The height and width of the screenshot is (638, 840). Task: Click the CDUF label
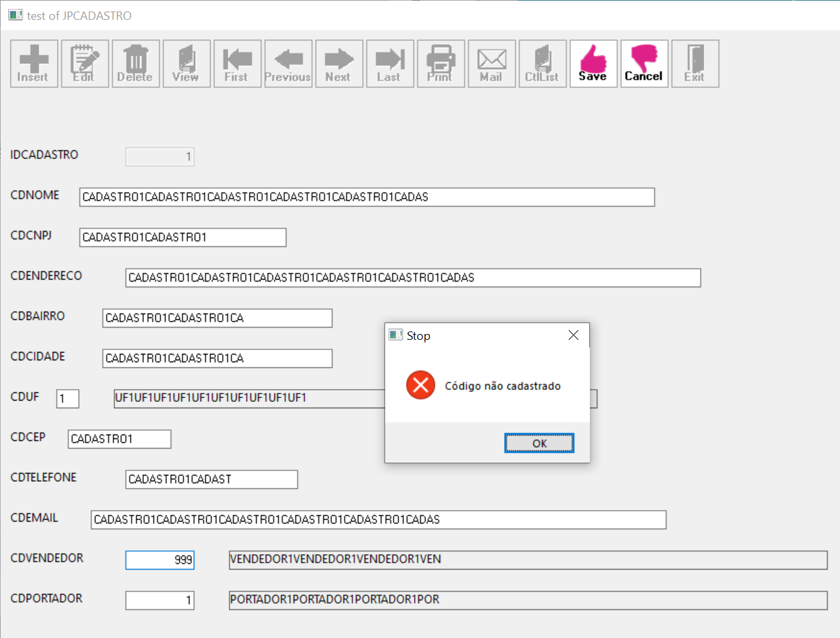(25, 397)
